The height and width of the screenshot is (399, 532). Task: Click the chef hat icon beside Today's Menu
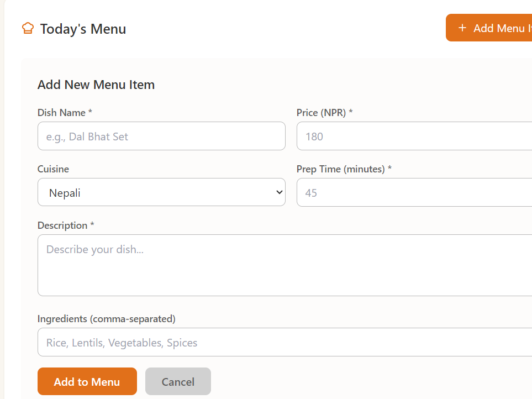tap(28, 28)
